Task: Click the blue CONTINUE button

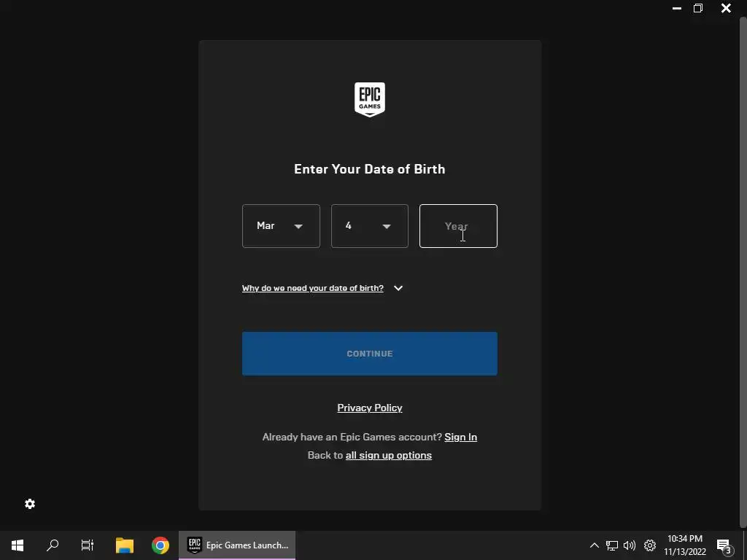Action: [370, 354]
